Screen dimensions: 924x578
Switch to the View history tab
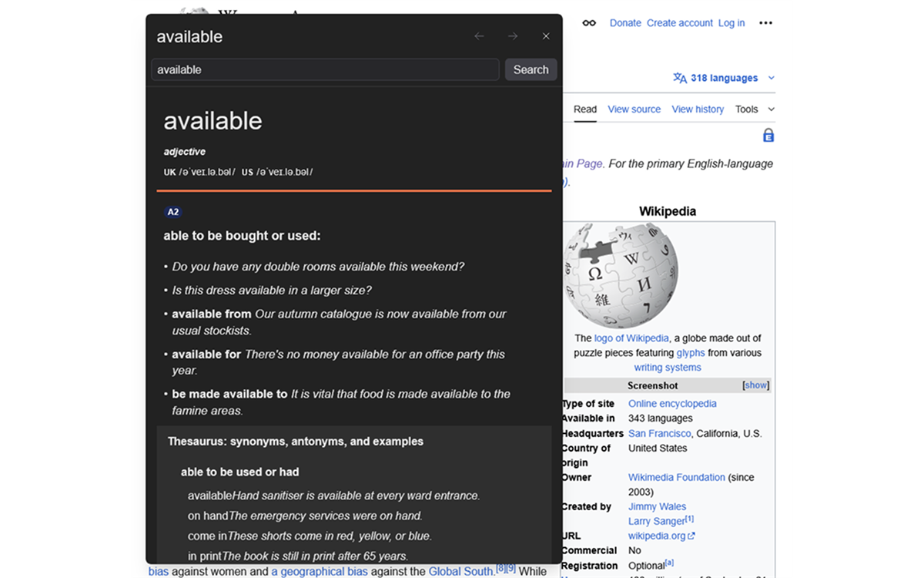698,109
